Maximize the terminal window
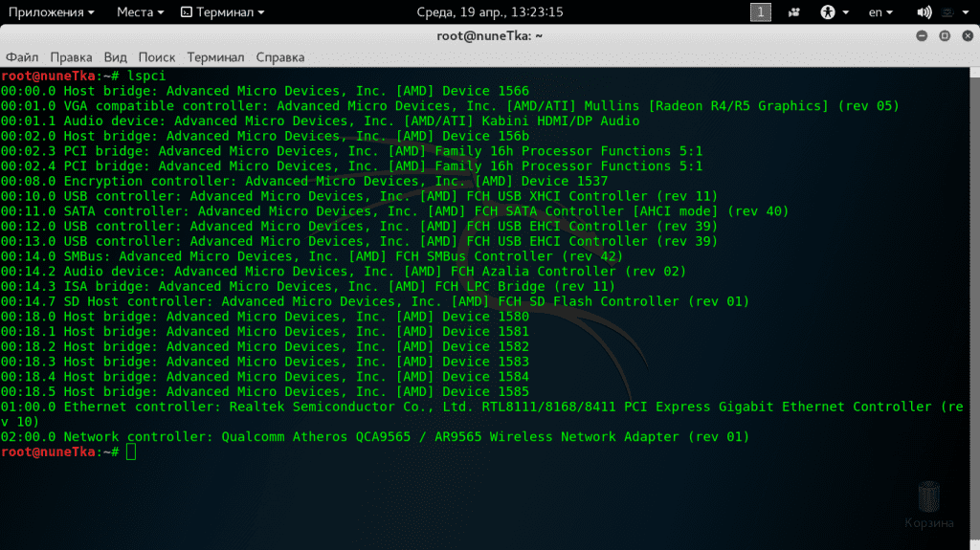The height and width of the screenshot is (550, 980). (944, 35)
